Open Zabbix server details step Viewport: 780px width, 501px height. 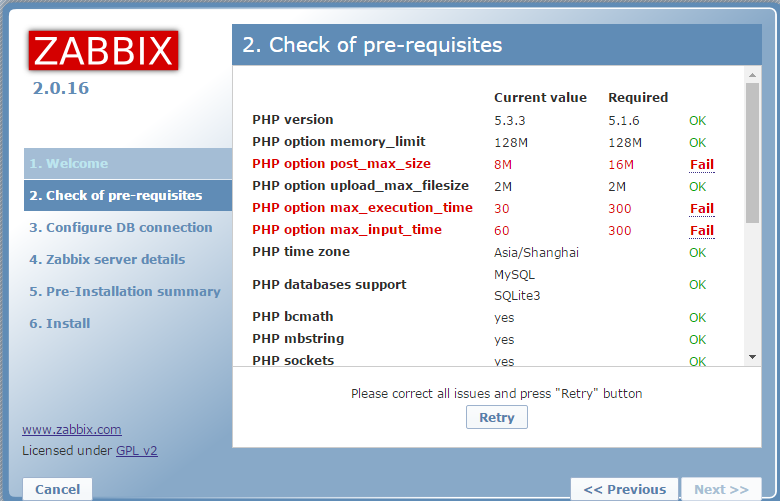coord(107,260)
